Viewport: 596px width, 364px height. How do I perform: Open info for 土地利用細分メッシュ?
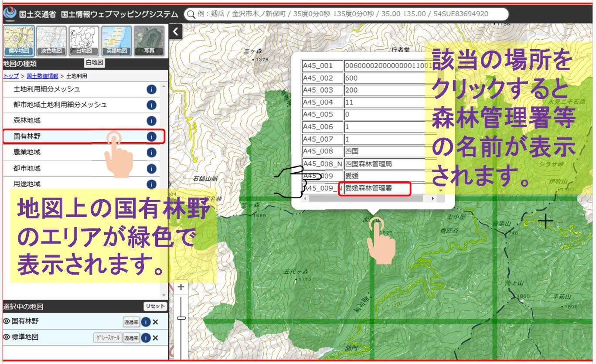[x=151, y=89]
